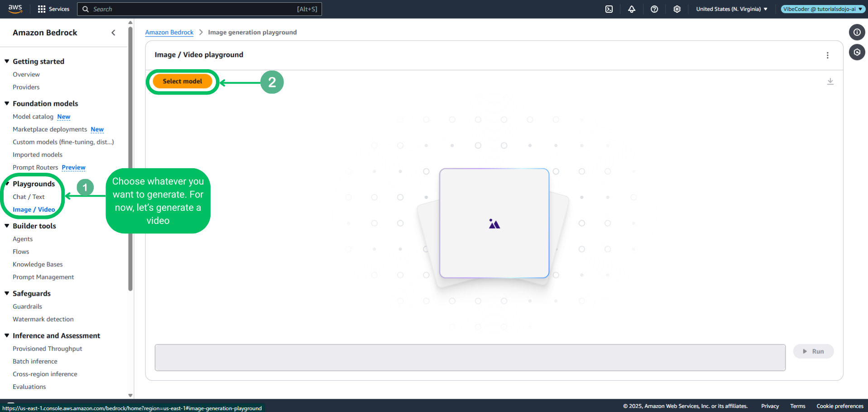
Task: Collapse the Safeguards section
Action: (7, 294)
